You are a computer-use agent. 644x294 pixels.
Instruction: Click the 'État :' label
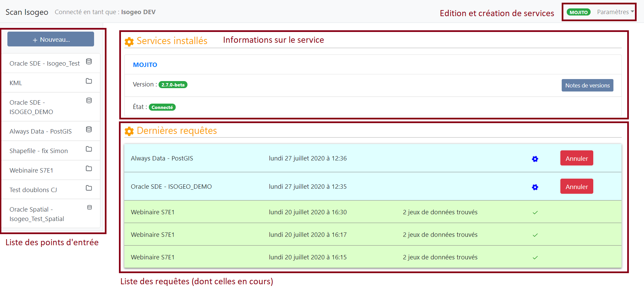point(140,107)
